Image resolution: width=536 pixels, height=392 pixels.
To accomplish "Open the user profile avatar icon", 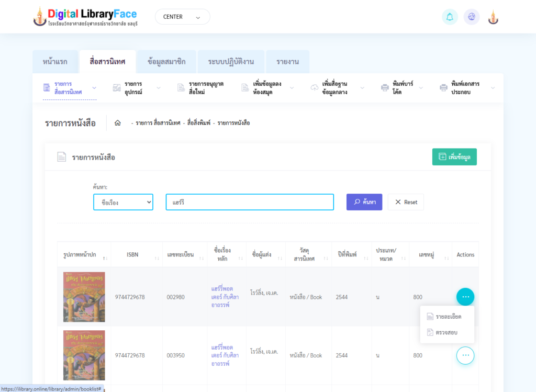I will 493,17.
